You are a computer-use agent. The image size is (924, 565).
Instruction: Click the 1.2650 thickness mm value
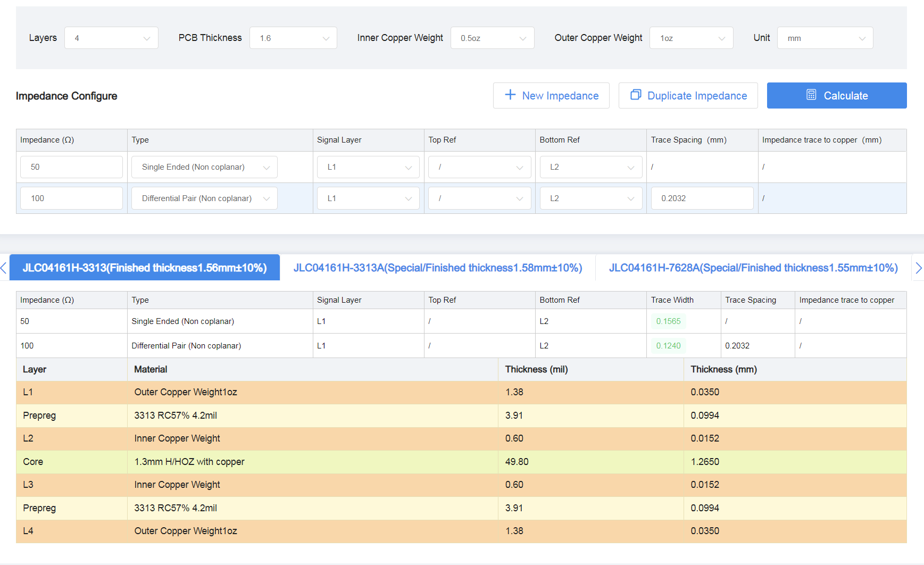click(x=705, y=462)
